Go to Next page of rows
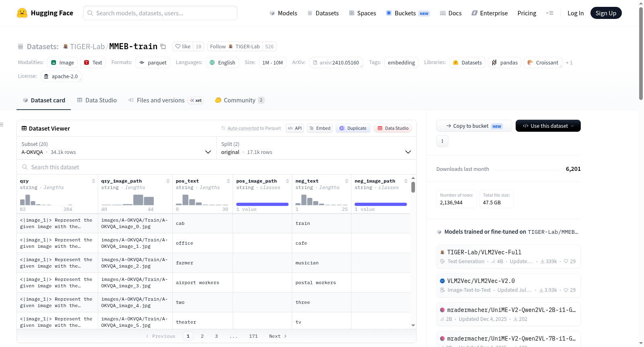Screen dimensions: 644x347 (x=278, y=336)
